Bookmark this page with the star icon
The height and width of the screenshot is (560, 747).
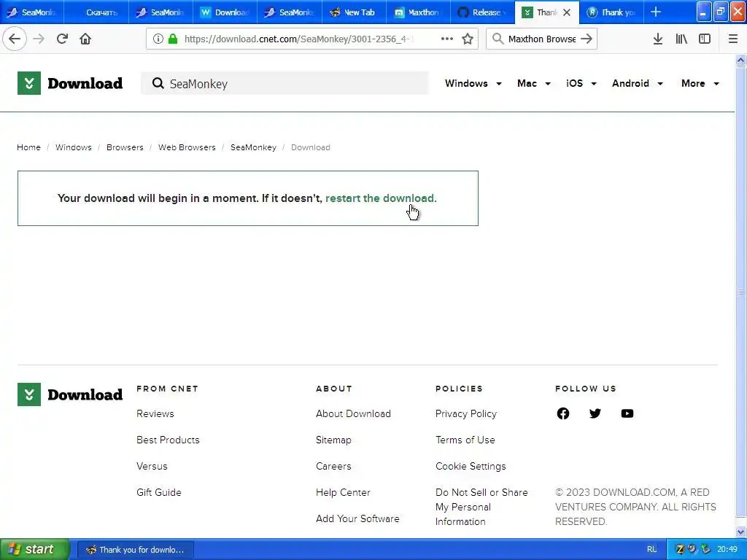click(468, 39)
